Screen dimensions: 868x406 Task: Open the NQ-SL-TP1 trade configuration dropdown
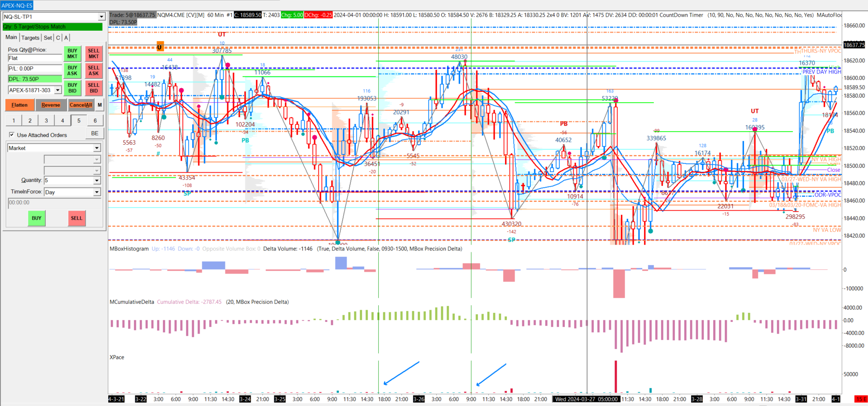click(101, 17)
